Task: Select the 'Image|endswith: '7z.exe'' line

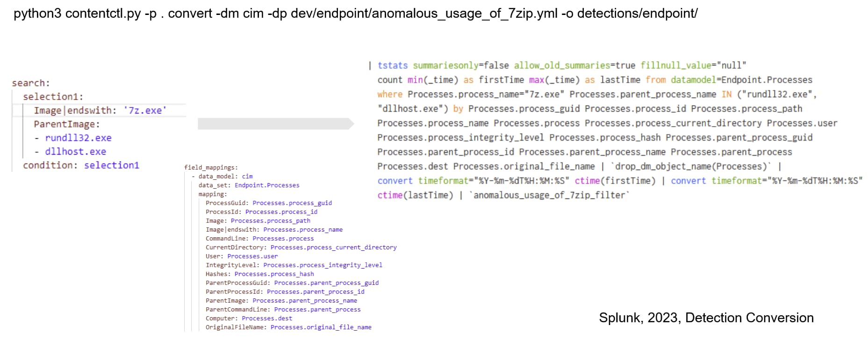Action: pos(100,111)
